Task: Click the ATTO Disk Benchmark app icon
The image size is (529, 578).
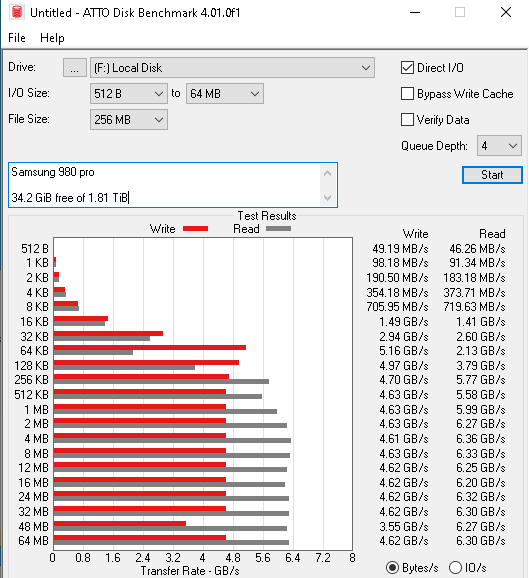Action: tap(16, 12)
